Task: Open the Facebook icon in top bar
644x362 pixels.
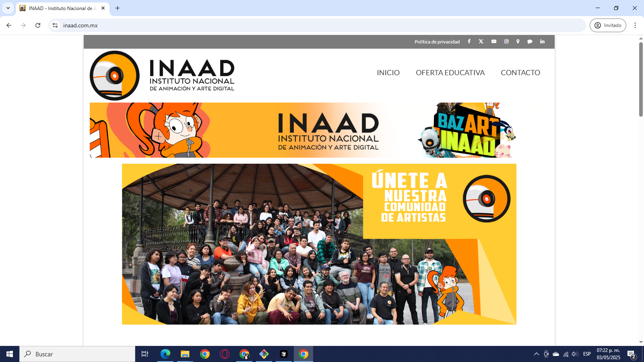Action: click(469, 41)
